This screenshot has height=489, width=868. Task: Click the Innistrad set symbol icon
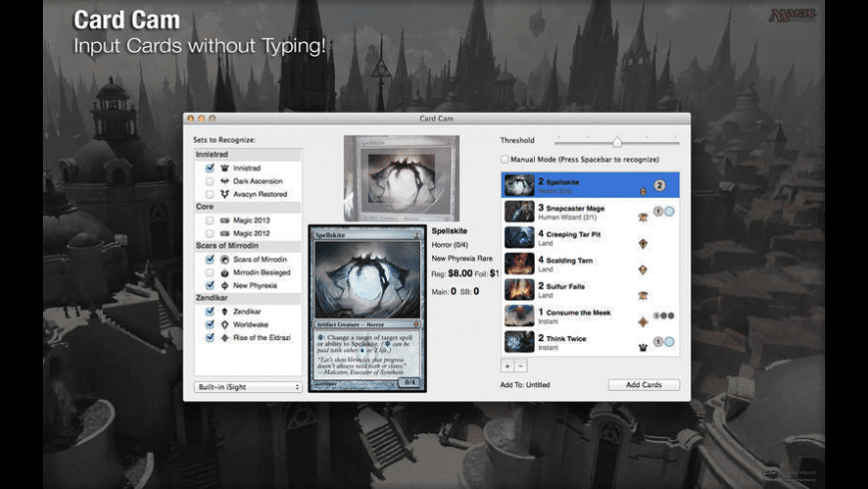pyautogui.click(x=224, y=168)
